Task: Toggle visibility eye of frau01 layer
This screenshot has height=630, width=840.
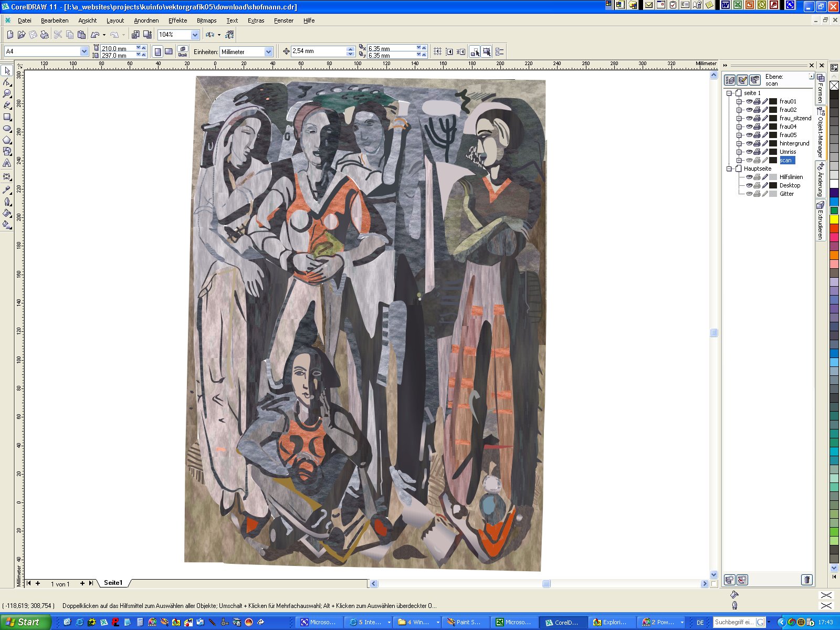Action: point(749,101)
